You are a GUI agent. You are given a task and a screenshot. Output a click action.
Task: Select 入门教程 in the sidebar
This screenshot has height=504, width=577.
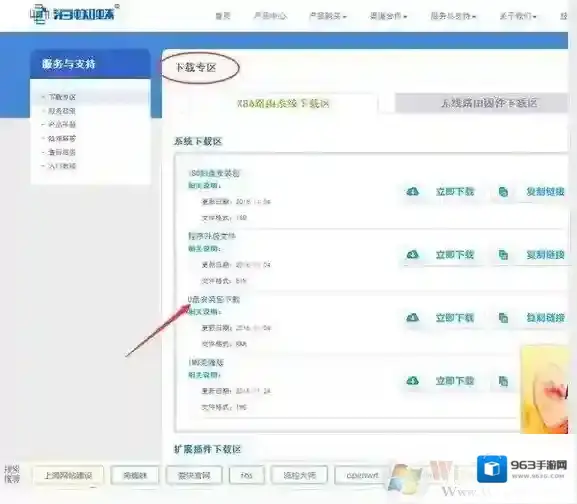point(62,166)
